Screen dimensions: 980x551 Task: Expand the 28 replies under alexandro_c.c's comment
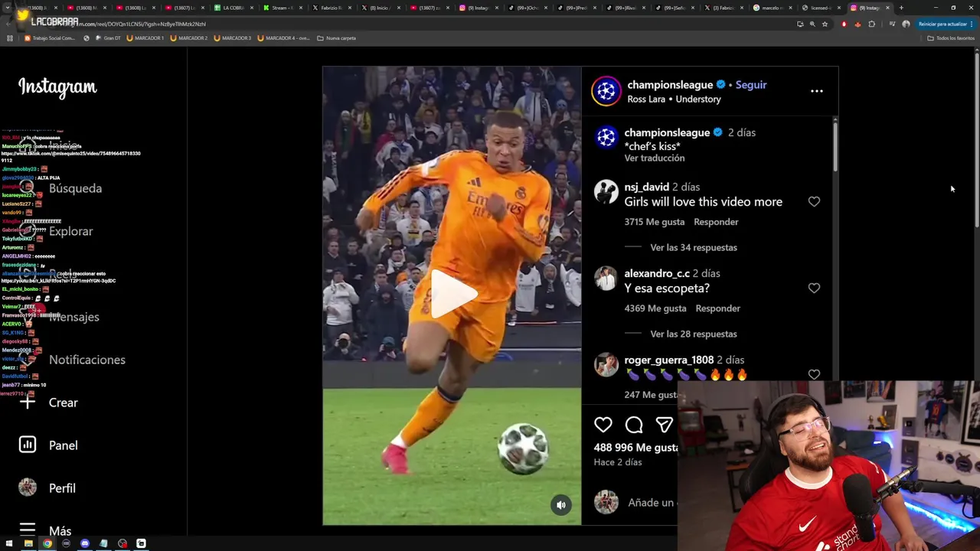point(694,334)
